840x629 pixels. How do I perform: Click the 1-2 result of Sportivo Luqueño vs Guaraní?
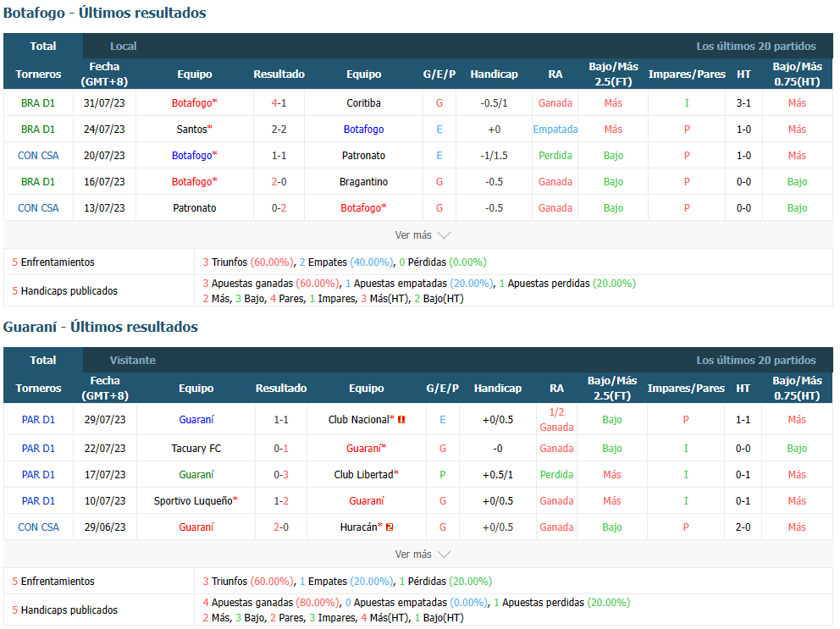(281, 501)
